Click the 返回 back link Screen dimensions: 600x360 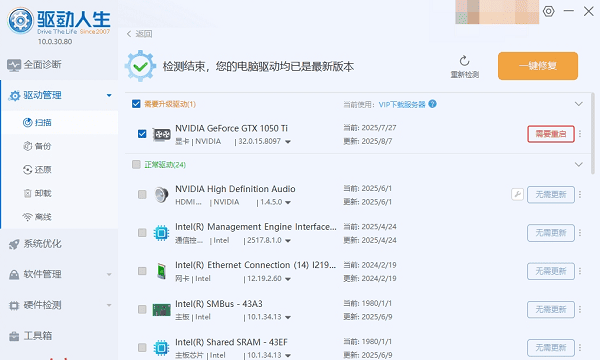tap(140, 34)
